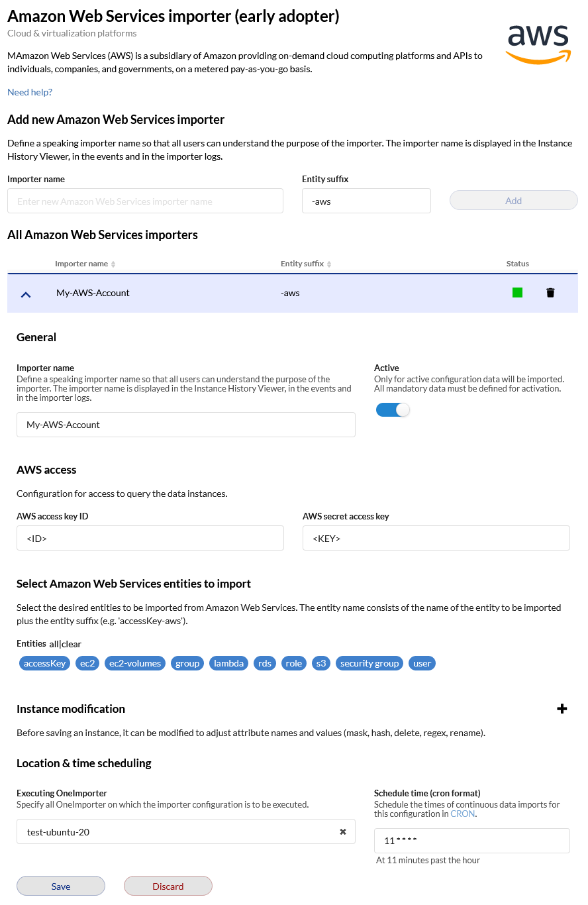
Task: Deselect the rds entity tag
Action: tap(265, 663)
